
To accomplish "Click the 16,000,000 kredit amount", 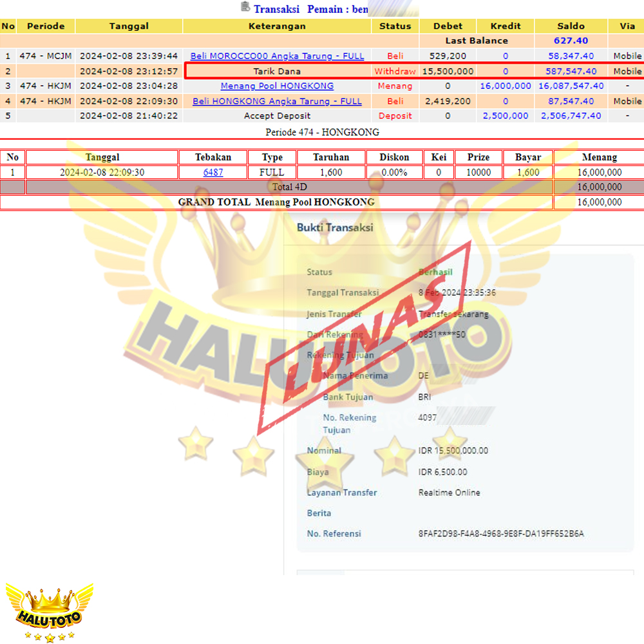I will click(x=505, y=86).
